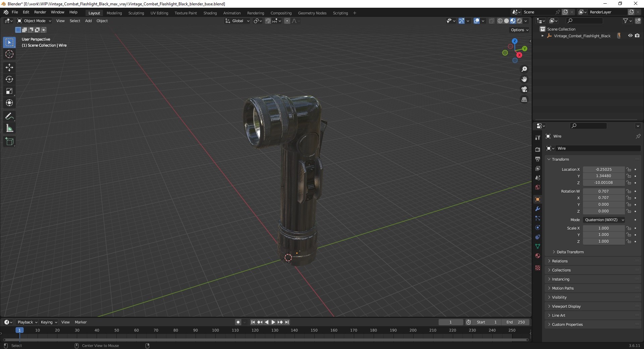Open the Playback popover
Image resolution: width=644 pixels, height=349 pixels.
pyautogui.click(x=27, y=322)
